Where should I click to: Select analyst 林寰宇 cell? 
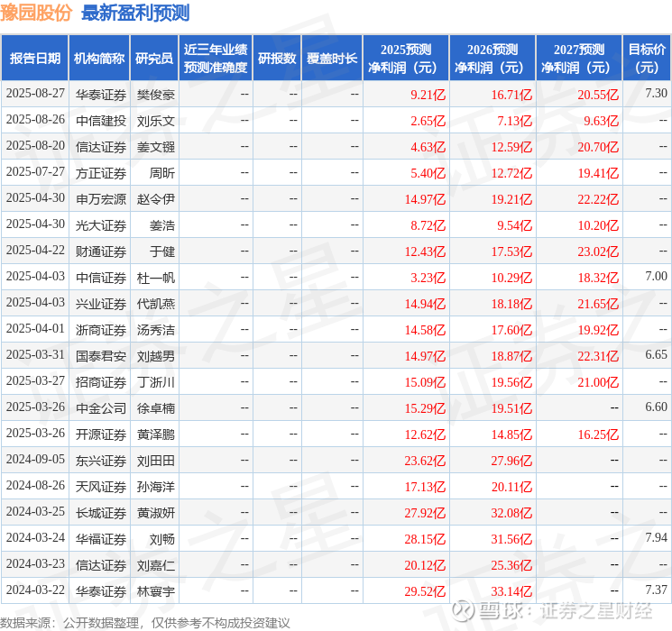(x=155, y=591)
